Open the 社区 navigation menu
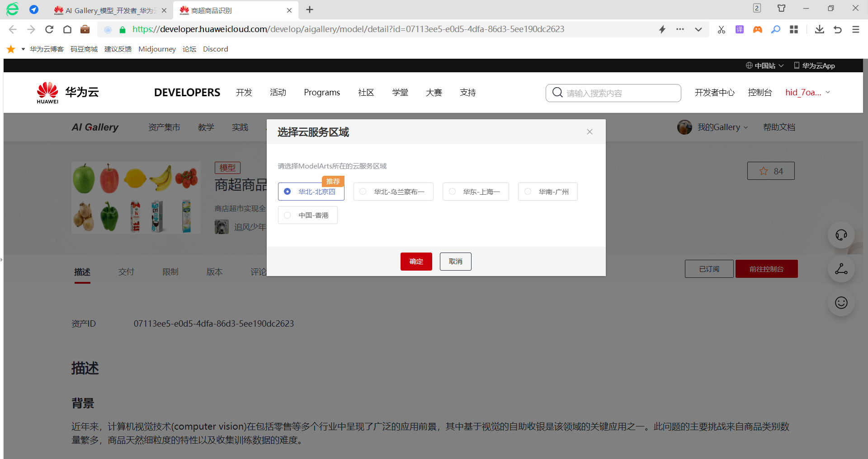868x459 pixels. point(366,93)
